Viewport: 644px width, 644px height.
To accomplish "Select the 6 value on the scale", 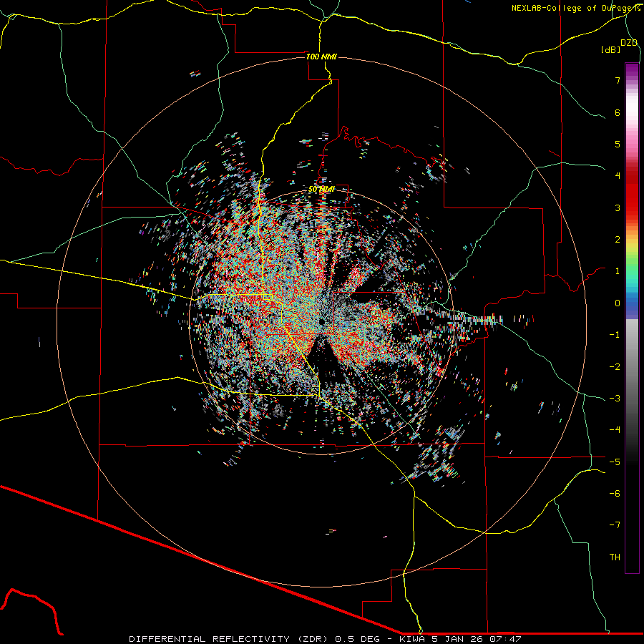I will tap(618, 112).
